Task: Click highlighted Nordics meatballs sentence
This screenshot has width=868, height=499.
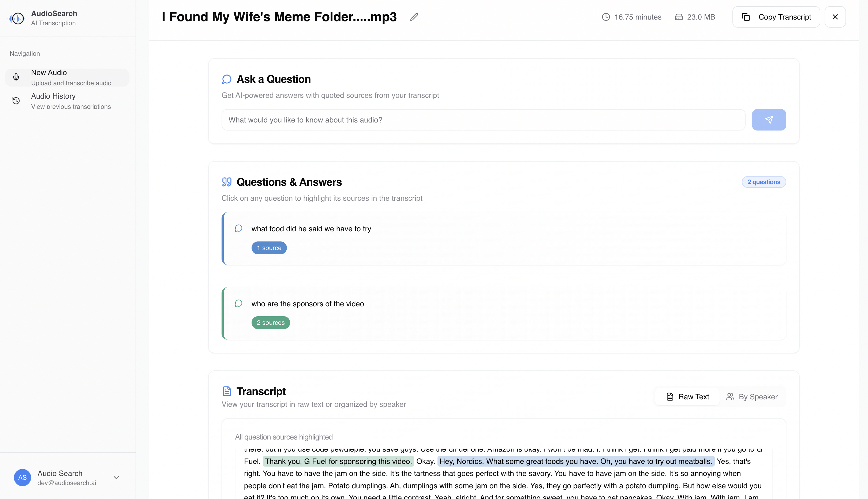Action: (575, 461)
